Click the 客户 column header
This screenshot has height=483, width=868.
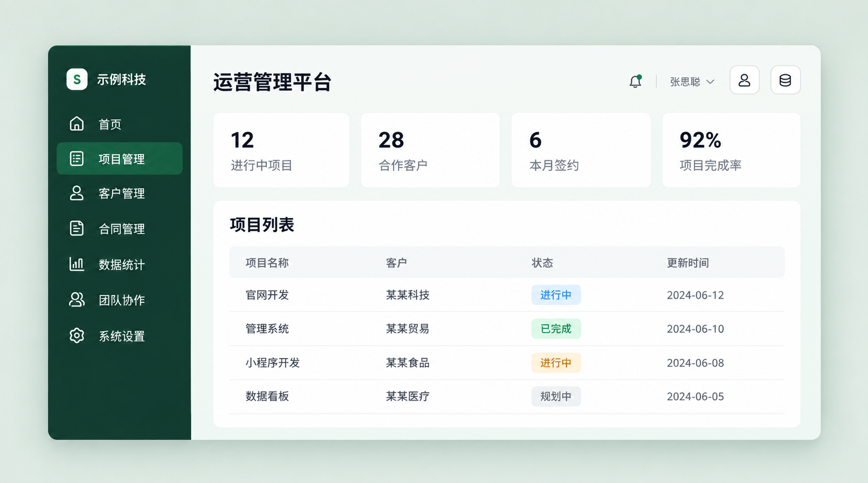[397, 263]
